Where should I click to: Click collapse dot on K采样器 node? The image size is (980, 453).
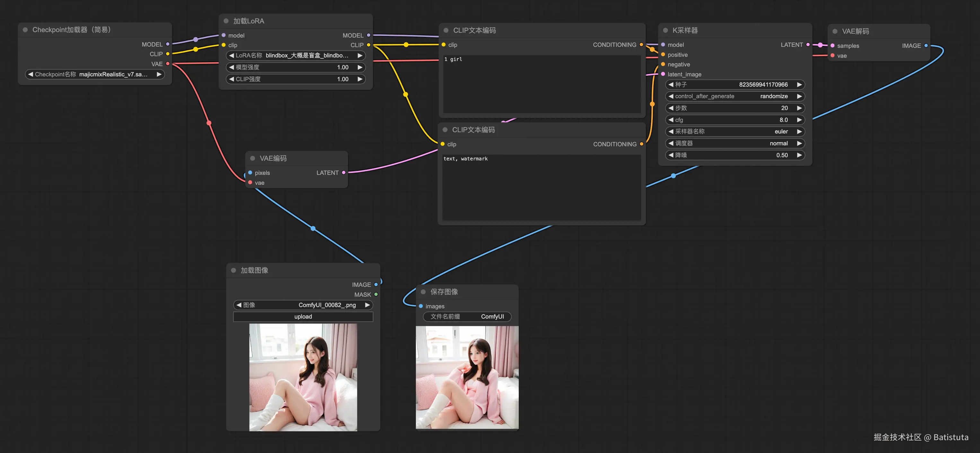[x=665, y=30]
